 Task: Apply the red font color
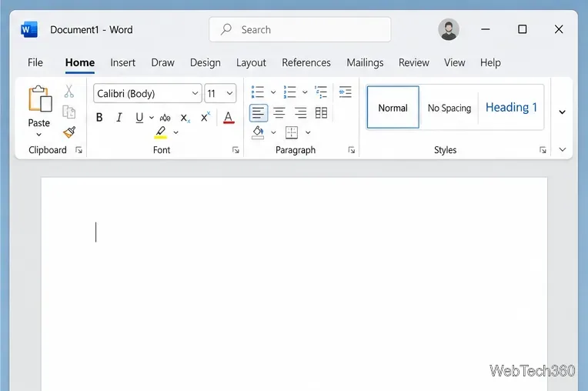click(229, 118)
